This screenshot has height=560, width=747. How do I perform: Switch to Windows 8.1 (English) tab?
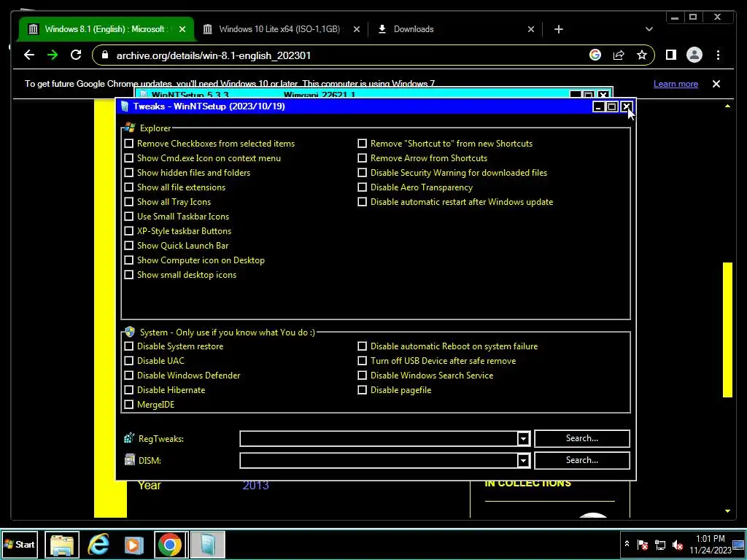click(x=107, y=29)
